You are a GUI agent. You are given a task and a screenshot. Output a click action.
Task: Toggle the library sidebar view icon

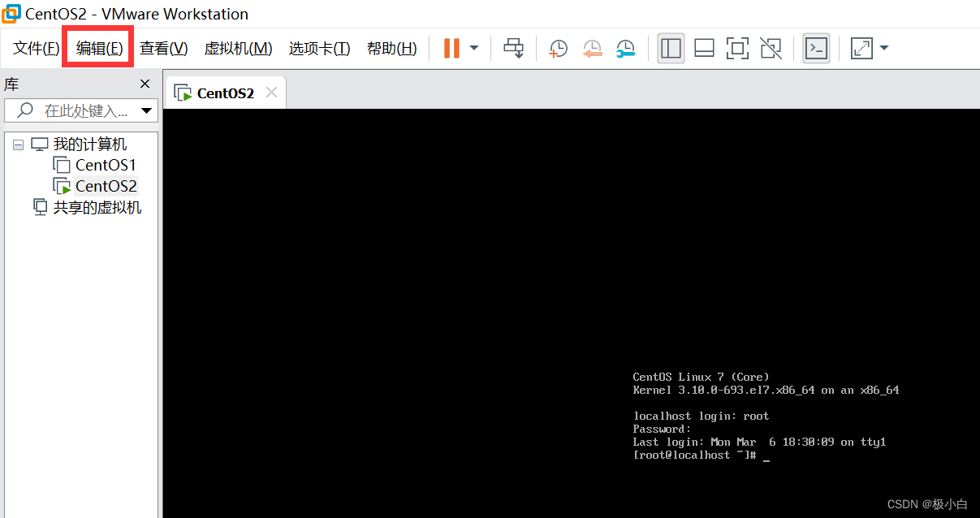(x=671, y=49)
